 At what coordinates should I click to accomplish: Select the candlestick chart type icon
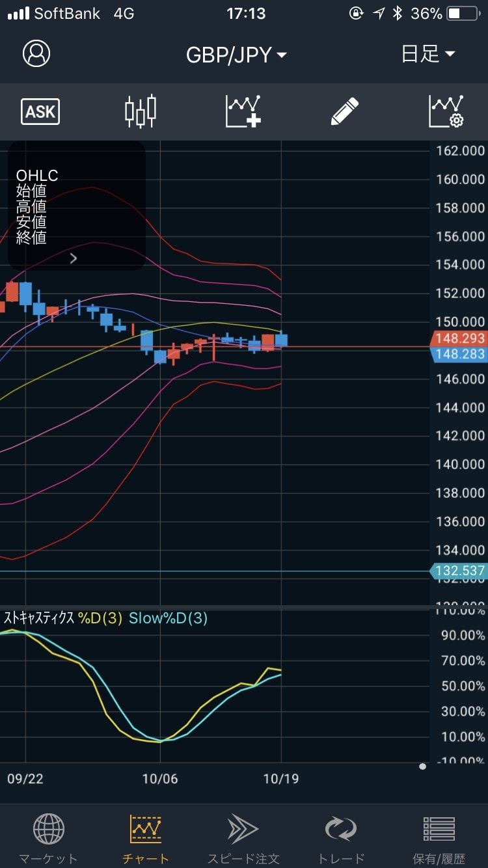tap(141, 111)
